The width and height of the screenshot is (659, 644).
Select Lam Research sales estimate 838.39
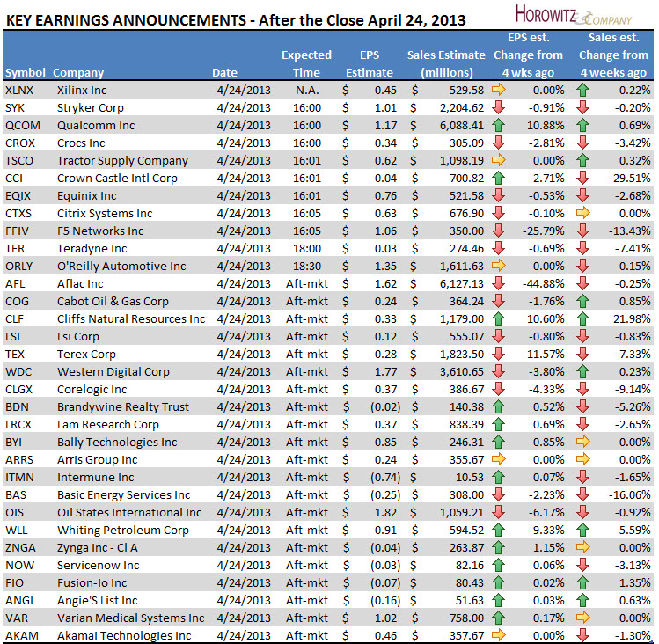click(466, 425)
